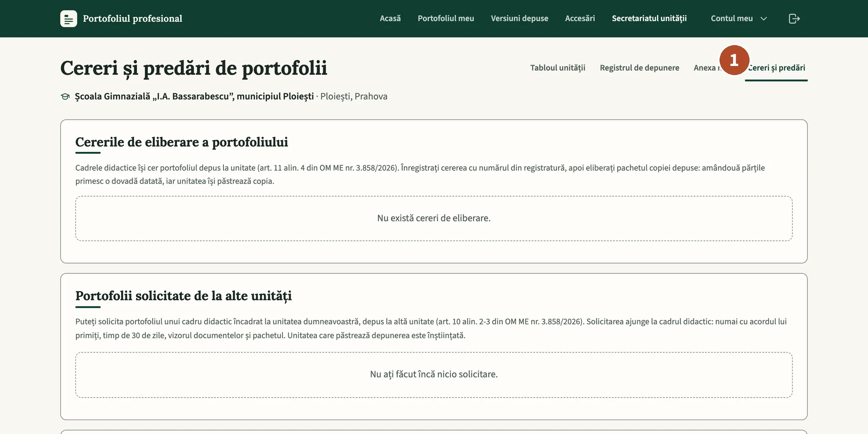Click paragraph starting 'Cadrele didactice își cer portofoliul'

click(x=420, y=174)
